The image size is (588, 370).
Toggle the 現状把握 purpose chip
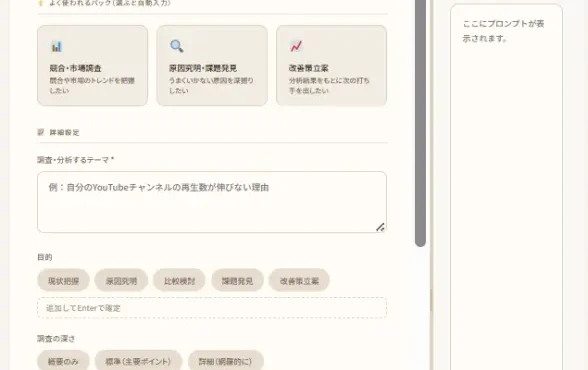coord(63,280)
